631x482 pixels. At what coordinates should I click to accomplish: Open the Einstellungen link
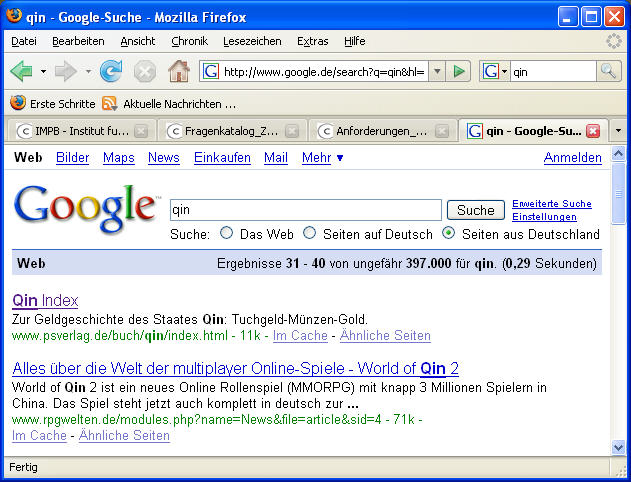(544, 216)
